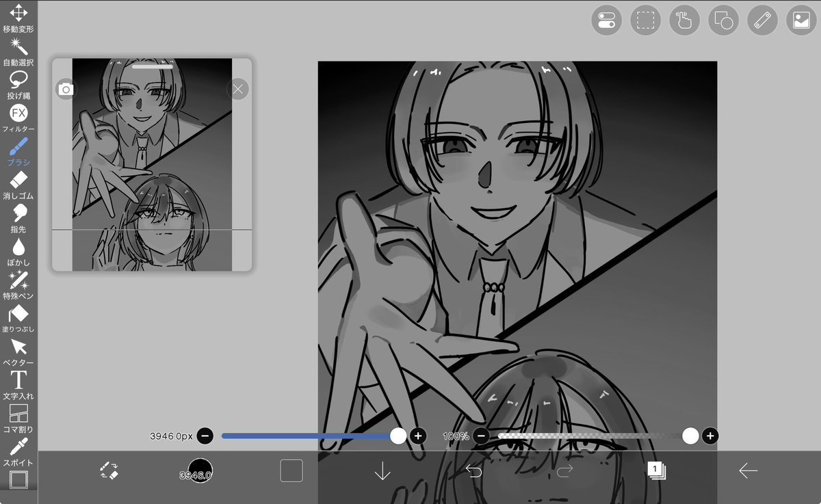Open the stabilizer hand-touch icon
821x504 pixels.
[x=684, y=21]
